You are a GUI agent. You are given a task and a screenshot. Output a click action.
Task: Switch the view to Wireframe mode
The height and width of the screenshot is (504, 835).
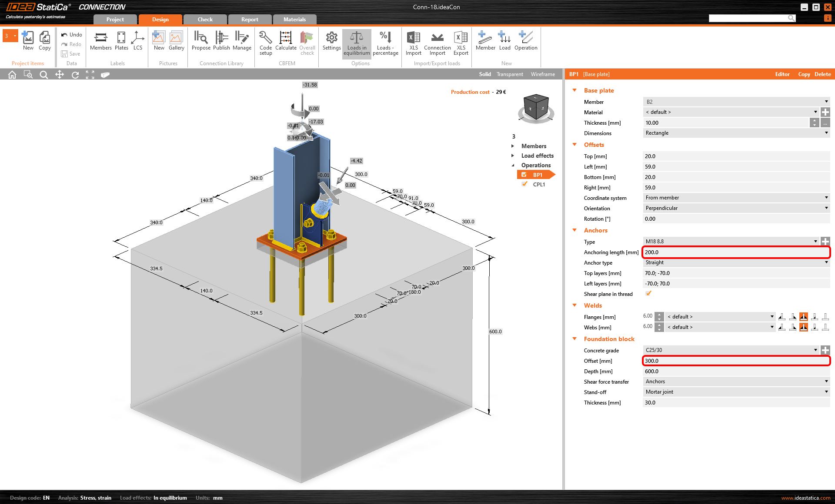tap(542, 74)
